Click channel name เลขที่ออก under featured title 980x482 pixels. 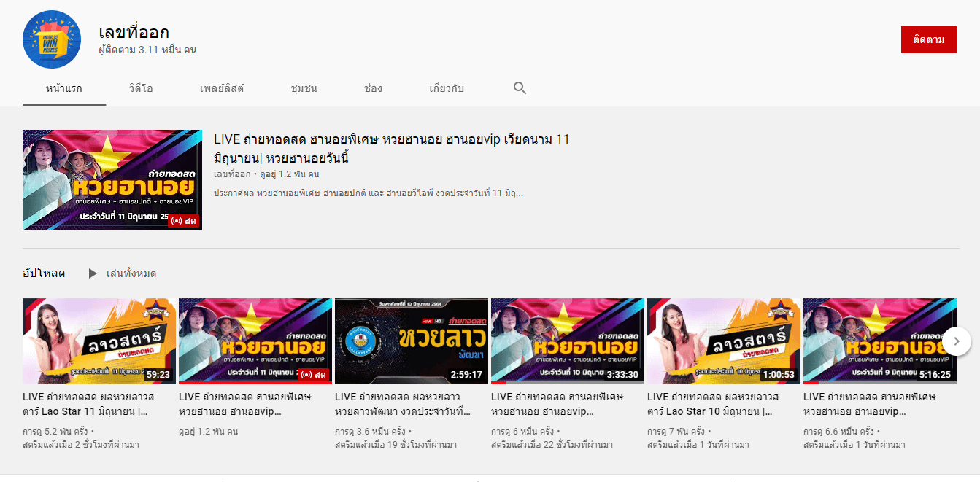click(233, 175)
